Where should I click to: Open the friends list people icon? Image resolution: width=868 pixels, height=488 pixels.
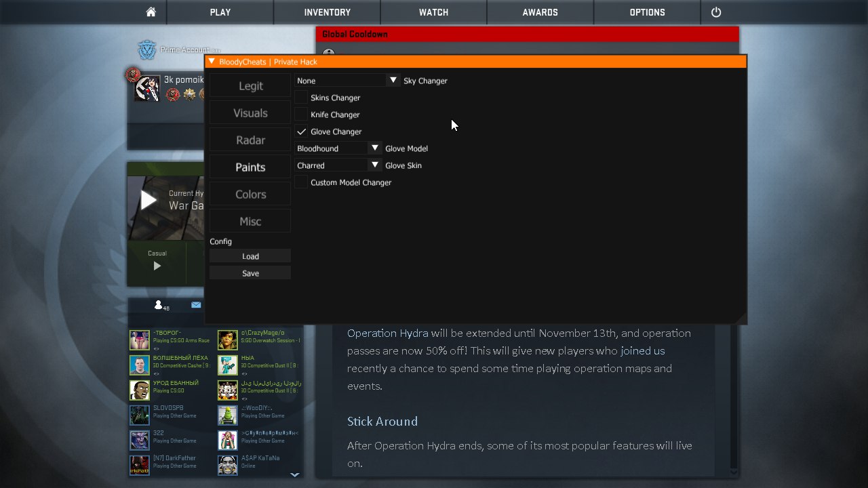159,306
